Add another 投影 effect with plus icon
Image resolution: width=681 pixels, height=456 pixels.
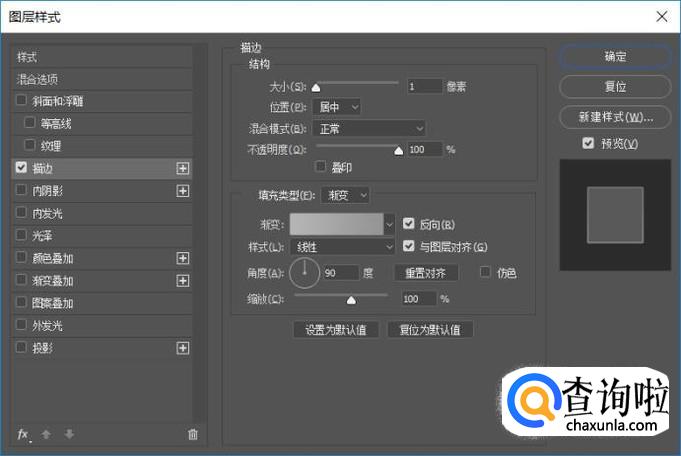pos(183,348)
